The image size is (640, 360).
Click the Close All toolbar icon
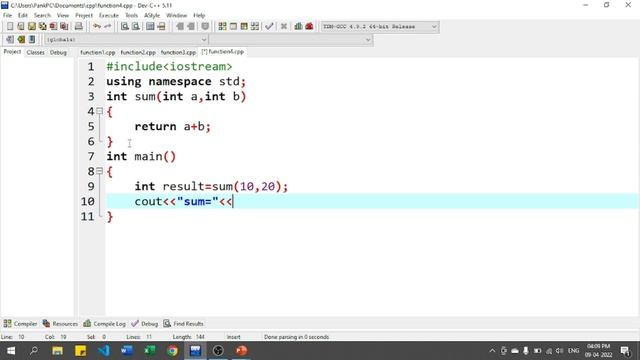tap(64, 27)
